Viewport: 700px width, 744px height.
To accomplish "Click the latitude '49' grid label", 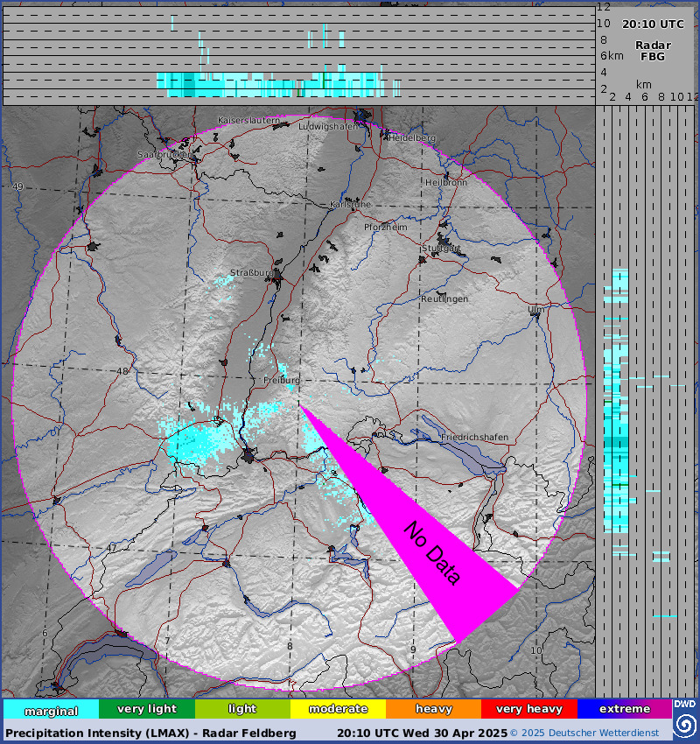I will pyautogui.click(x=18, y=186).
